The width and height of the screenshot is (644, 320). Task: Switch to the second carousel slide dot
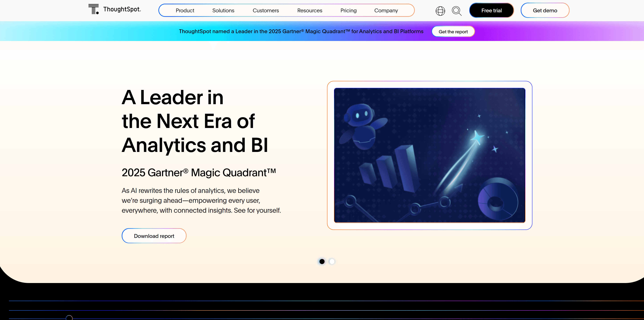point(332,261)
